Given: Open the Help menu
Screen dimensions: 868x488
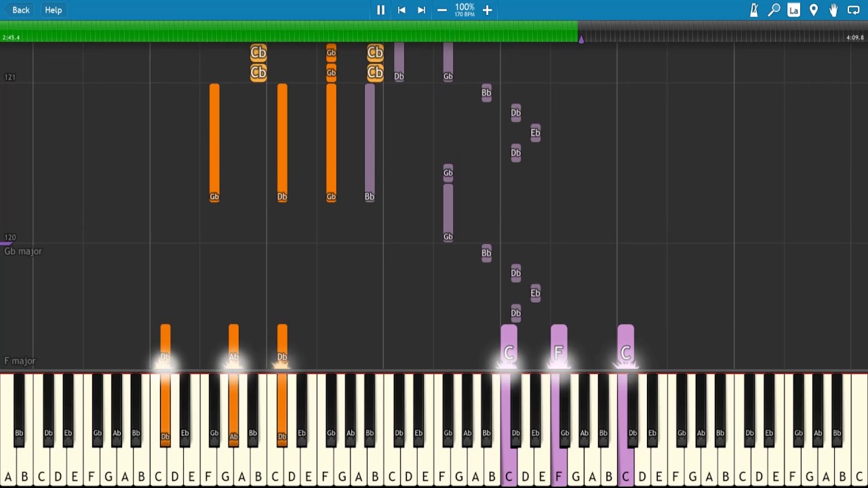Looking at the screenshot, I should coord(54,10).
